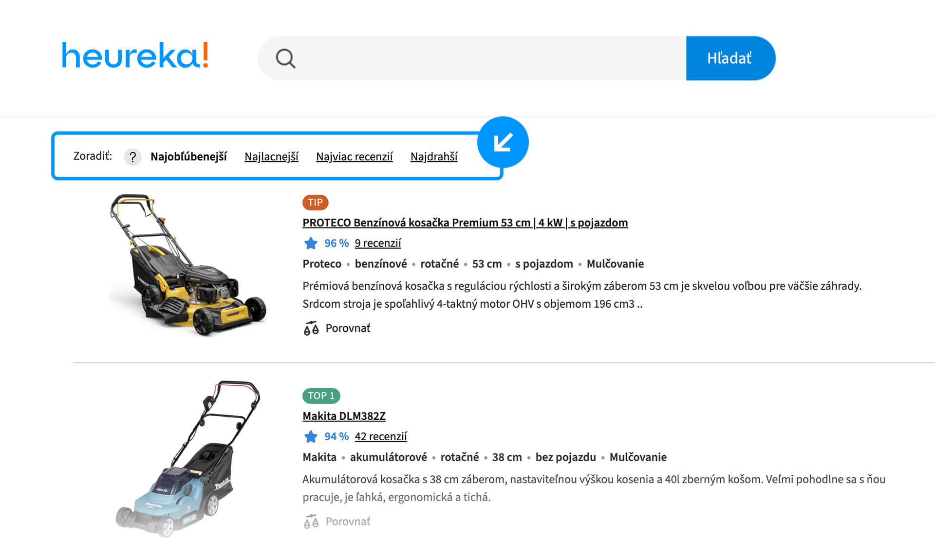Click the scales compare icon for Makita
Screen dimensions: 935x560
pos(311,522)
